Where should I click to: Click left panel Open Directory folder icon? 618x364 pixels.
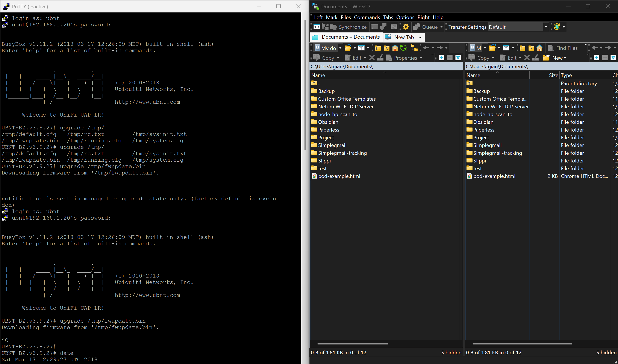(x=348, y=48)
